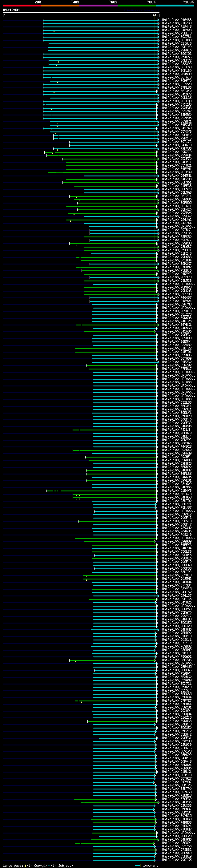Select hit label UniRef100_B4FRJ1
This screenshot has width=197, height=868.
(177, 162)
